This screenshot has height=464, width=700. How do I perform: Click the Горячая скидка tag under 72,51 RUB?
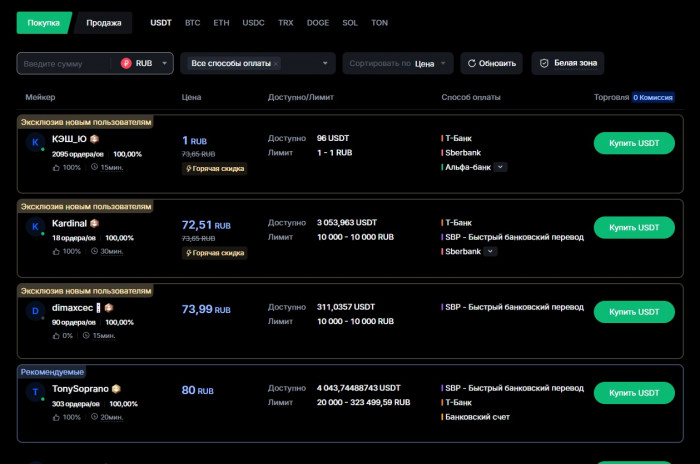pyautogui.click(x=215, y=253)
